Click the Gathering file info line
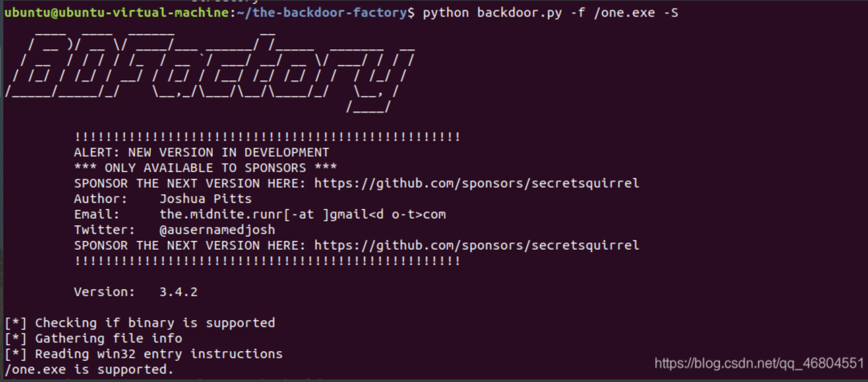 (x=93, y=338)
